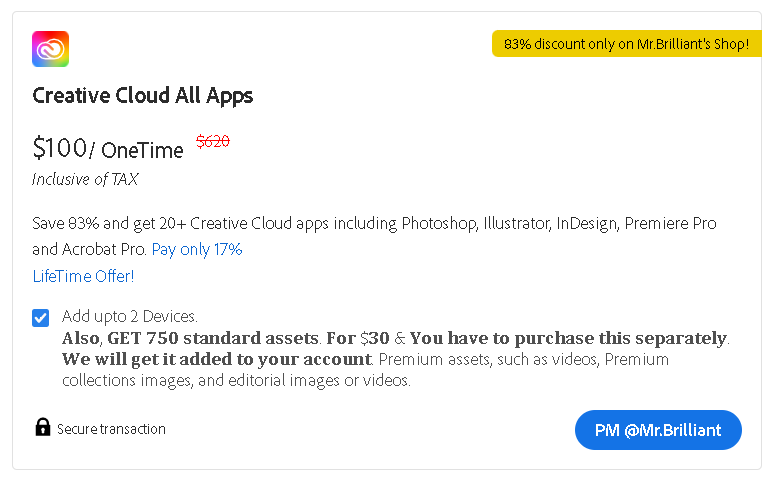Open the Pay only 17% link

coord(197,249)
